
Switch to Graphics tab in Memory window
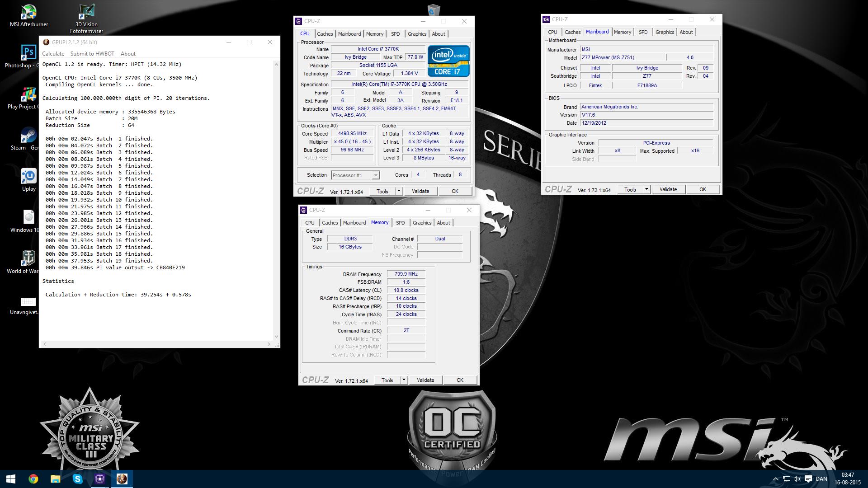pyautogui.click(x=422, y=223)
